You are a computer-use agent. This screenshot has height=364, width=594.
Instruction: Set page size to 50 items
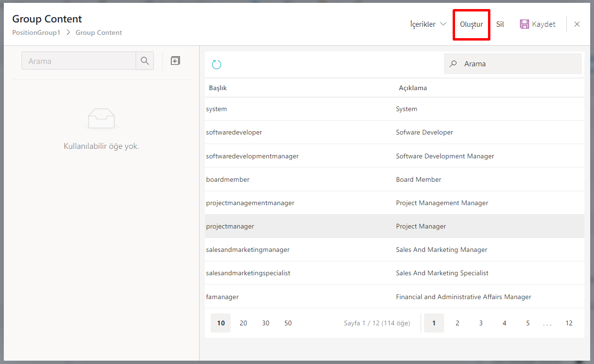pyautogui.click(x=288, y=323)
